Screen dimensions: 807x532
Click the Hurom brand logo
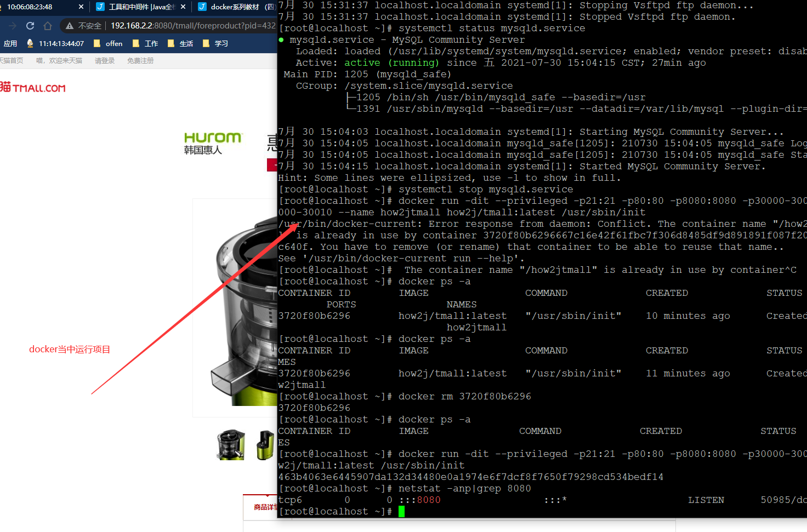(212, 142)
